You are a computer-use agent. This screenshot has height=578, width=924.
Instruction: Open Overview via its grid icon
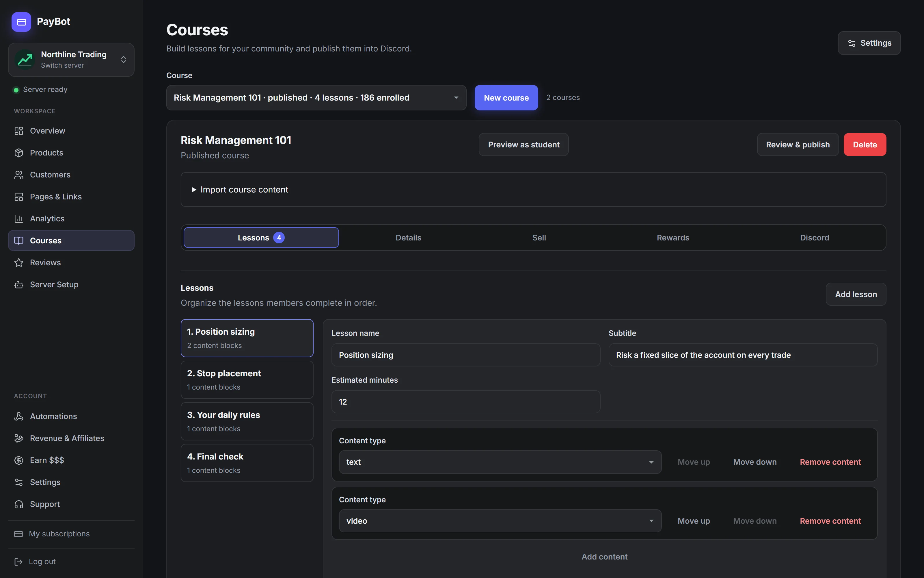pos(19,131)
